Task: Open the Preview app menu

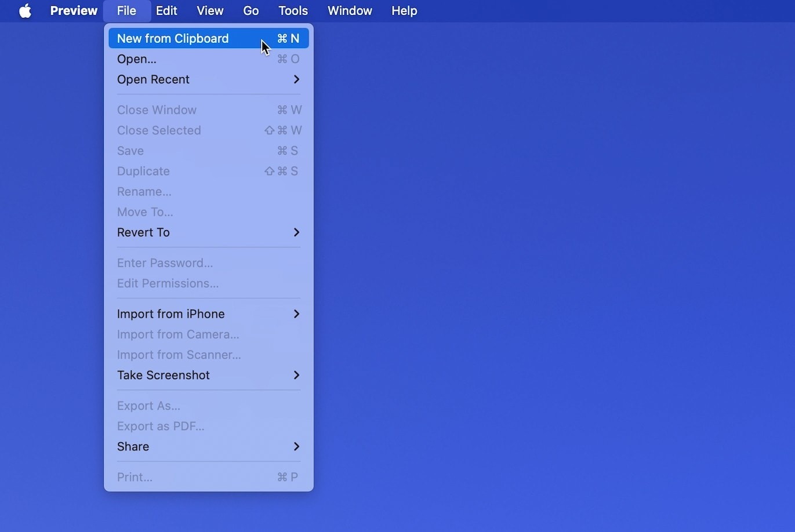Action: 74,10
